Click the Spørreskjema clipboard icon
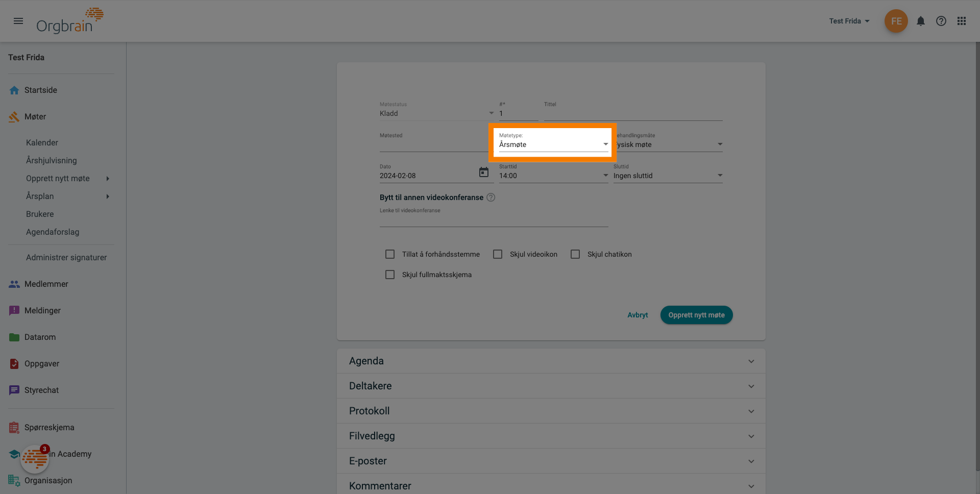The height and width of the screenshot is (494, 980). click(x=14, y=428)
